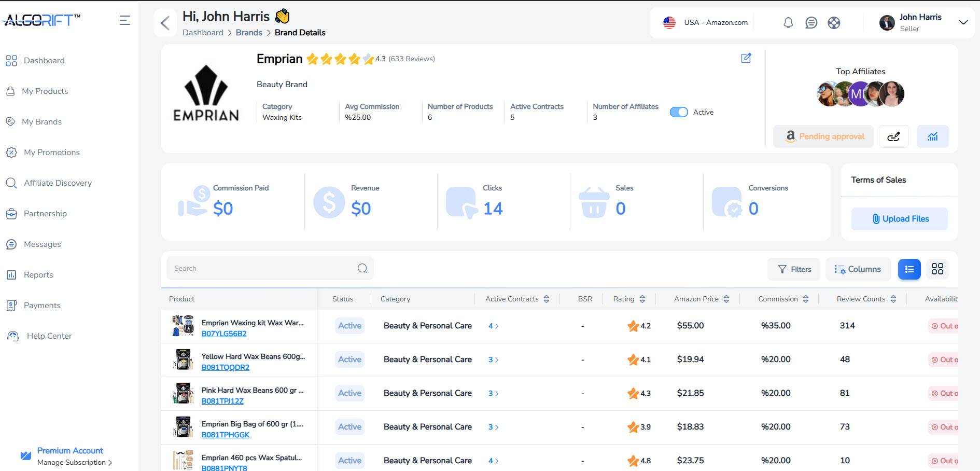Screen dimensions: 980x471
Task: Collapse sidebar using hamburger menu icon
Action: (x=125, y=20)
